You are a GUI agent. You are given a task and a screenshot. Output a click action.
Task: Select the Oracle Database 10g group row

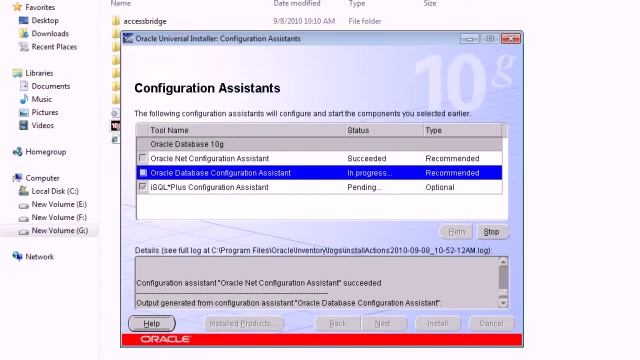[319, 144]
